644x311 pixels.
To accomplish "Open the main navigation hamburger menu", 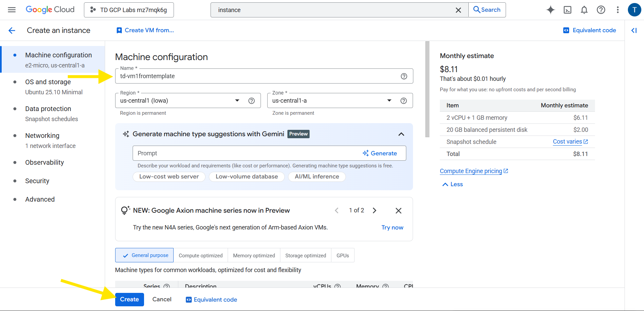I will click(x=12, y=10).
